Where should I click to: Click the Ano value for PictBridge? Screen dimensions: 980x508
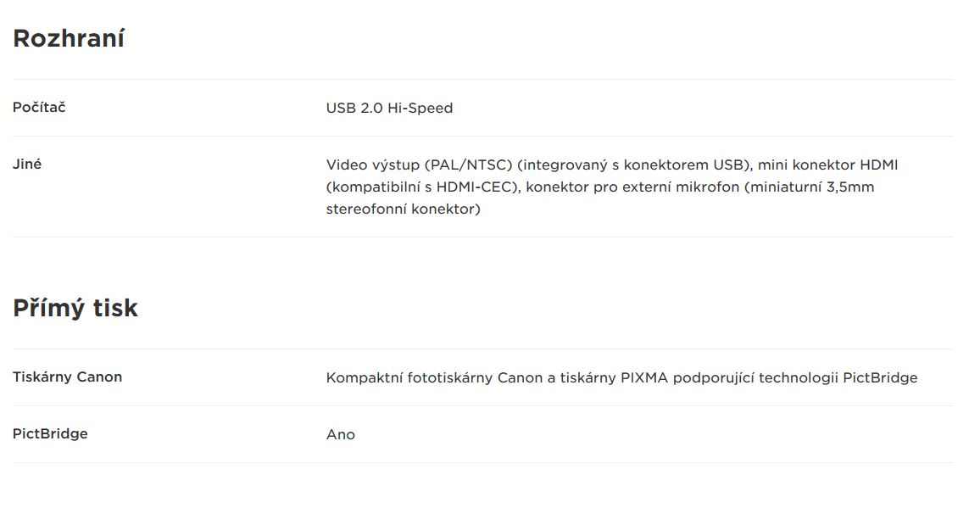tap(341, 435)
